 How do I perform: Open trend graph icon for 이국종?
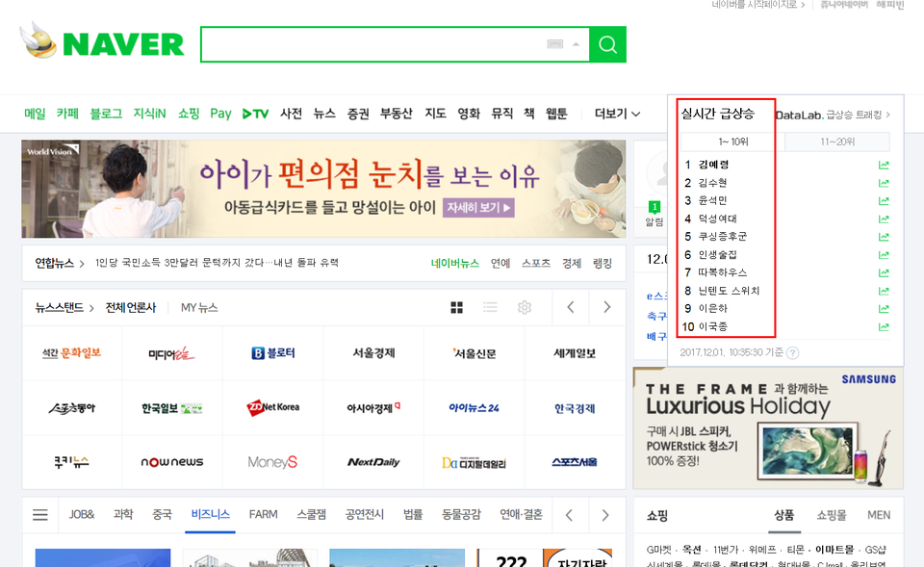point(884,326)
